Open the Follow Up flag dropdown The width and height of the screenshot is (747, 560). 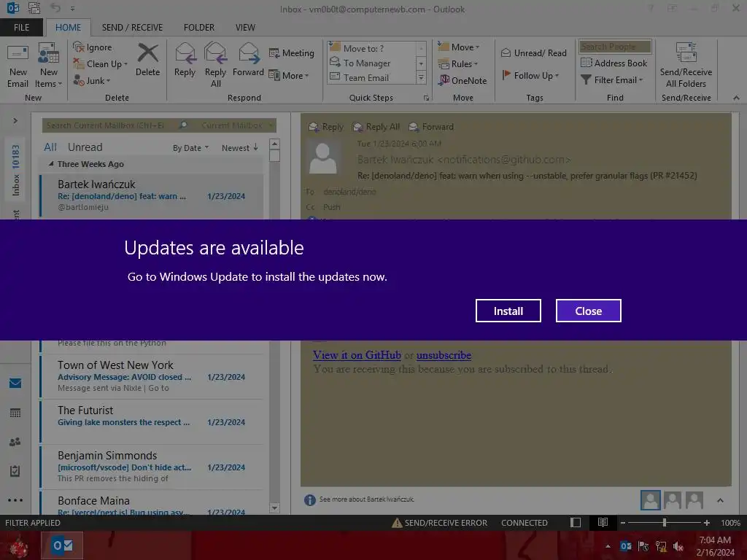(x=530, y=75)
